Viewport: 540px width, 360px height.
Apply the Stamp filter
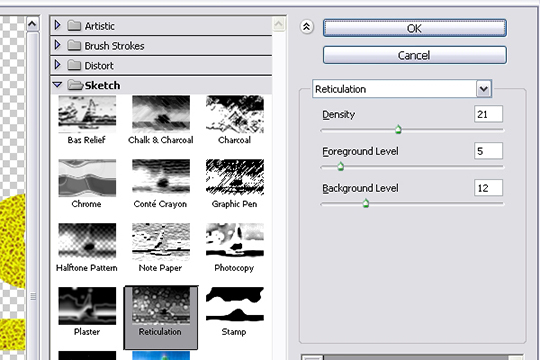[235, 306]
